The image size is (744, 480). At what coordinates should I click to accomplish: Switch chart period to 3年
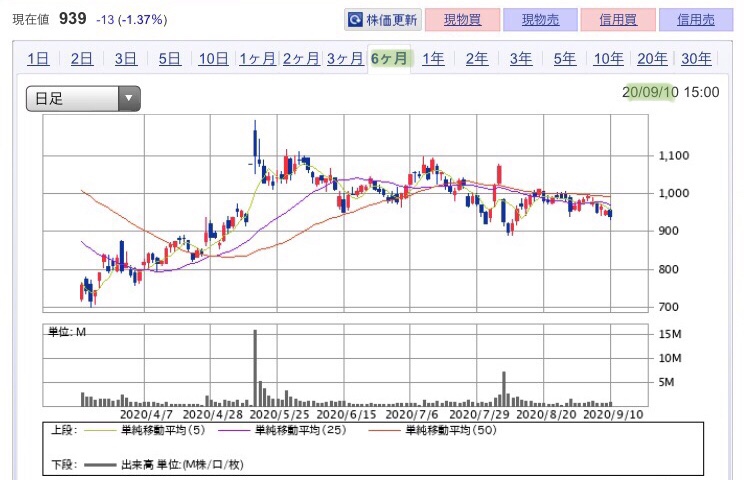pos(521,59)
